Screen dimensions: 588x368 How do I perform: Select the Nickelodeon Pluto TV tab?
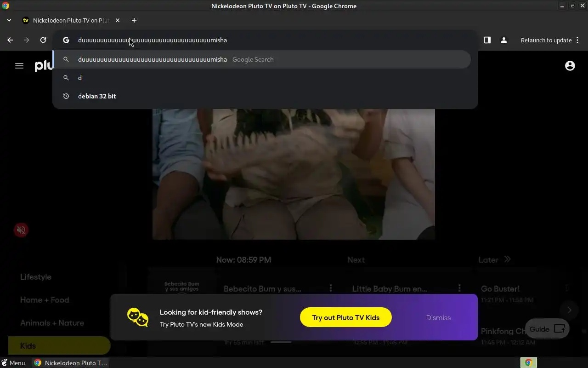coord(71,20)
